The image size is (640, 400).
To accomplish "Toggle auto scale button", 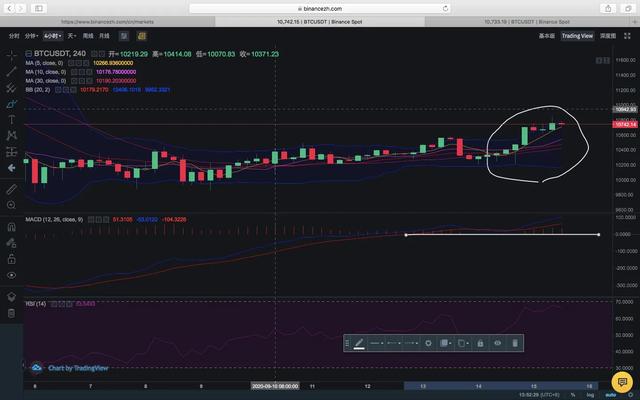I will (611, 395).
